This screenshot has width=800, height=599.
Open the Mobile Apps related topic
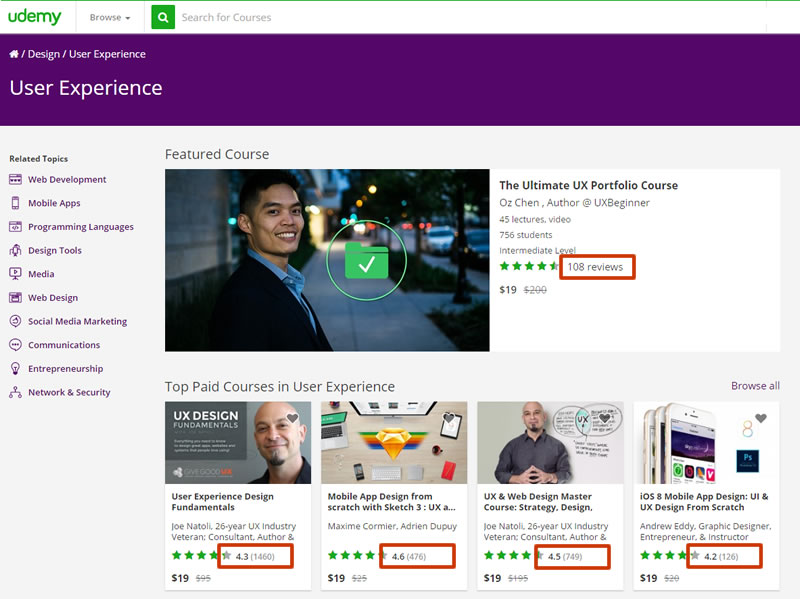54,203
